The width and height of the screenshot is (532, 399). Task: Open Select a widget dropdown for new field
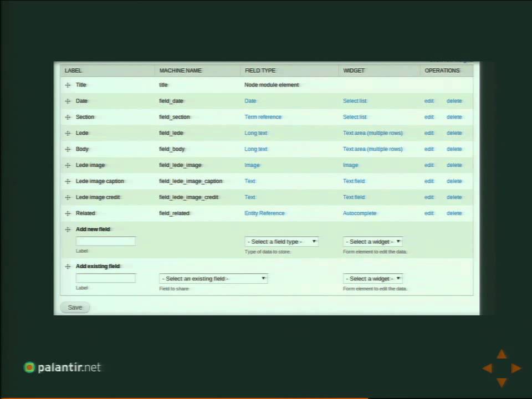coord(372,242)
